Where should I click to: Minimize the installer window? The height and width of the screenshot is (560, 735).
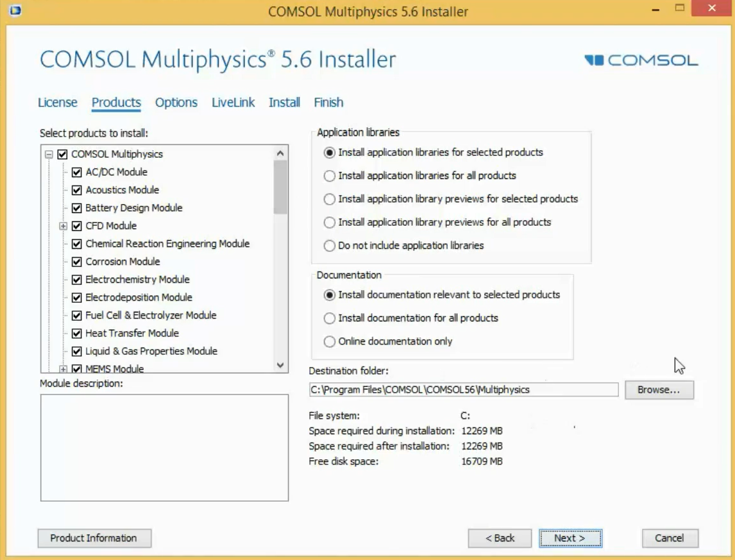tap(655, 10)
